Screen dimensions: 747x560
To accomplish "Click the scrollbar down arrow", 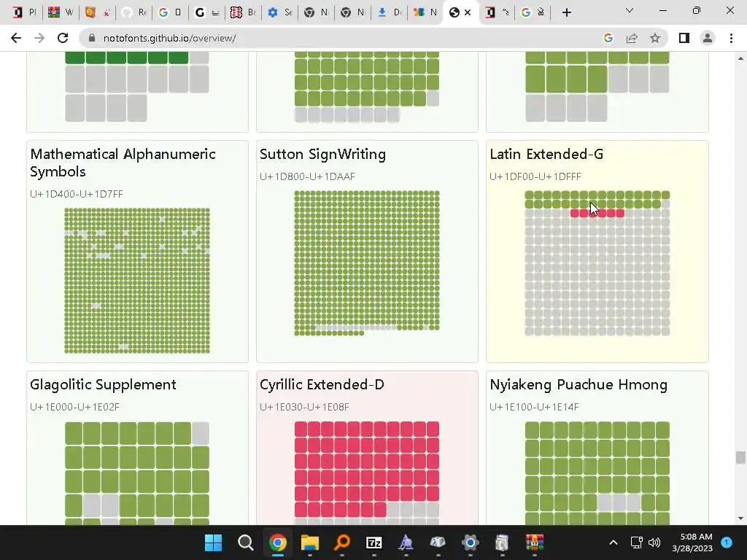I will tap(740, 518).
